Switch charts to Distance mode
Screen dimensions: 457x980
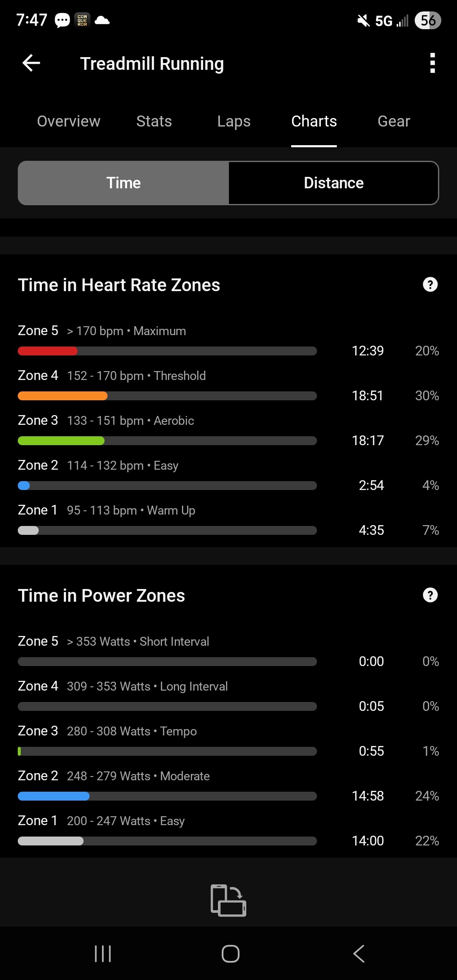click(333, 183)
